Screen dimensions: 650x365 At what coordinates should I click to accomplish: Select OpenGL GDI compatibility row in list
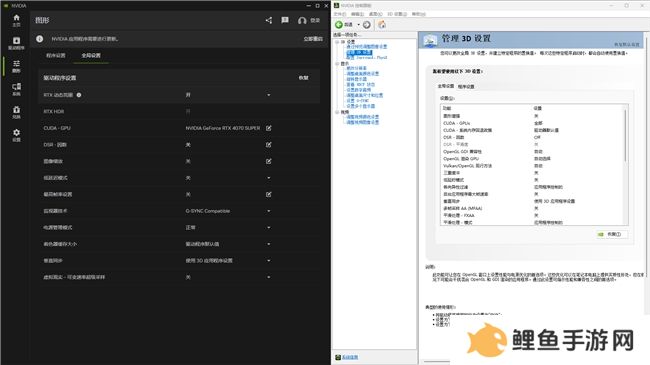532,151
